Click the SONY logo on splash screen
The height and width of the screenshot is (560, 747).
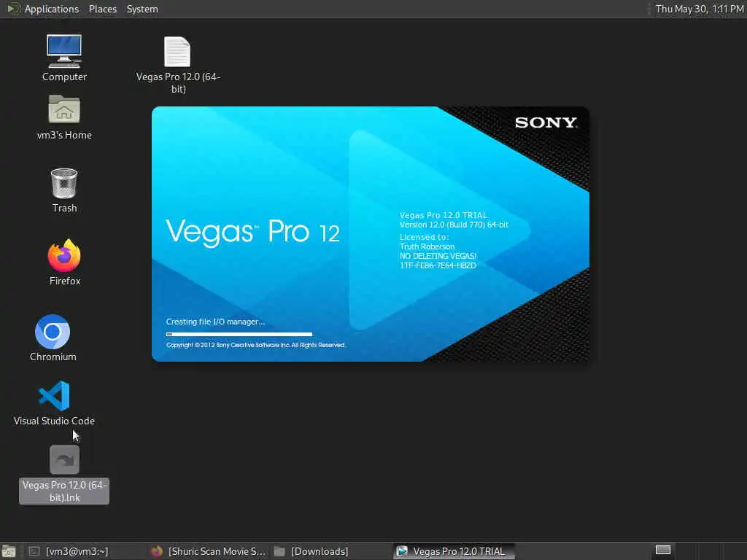pos(546,122)
